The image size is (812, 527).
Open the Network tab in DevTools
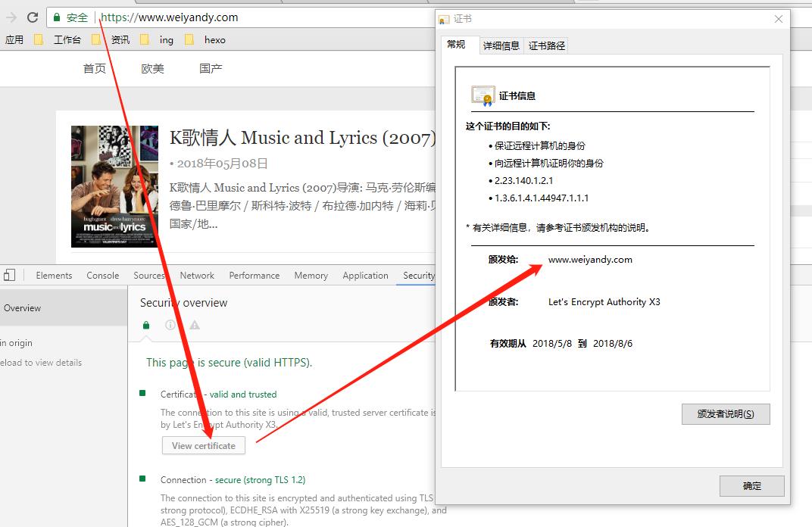[197, 276]
